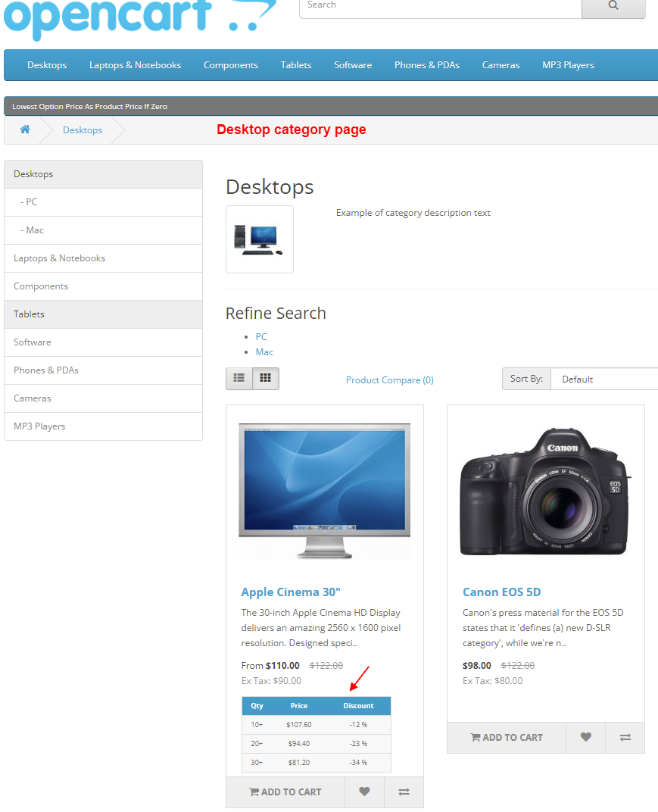This screenshot has width=658, height=812.
Task: Expand the Desktops category in sidebar
Action: 33,173
